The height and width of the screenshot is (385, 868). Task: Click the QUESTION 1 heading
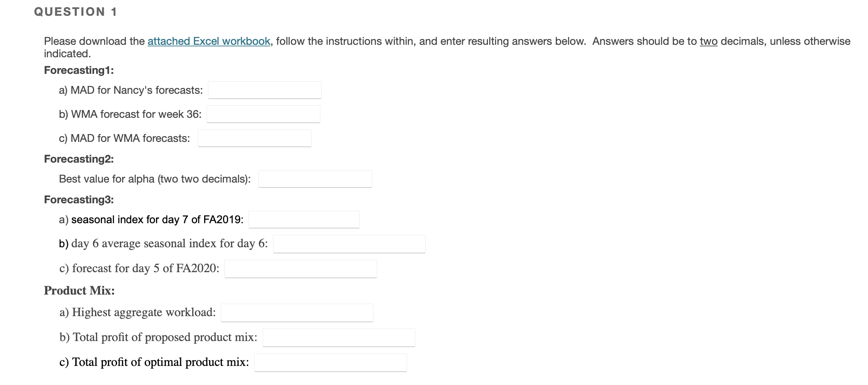(x=75, y=12)
